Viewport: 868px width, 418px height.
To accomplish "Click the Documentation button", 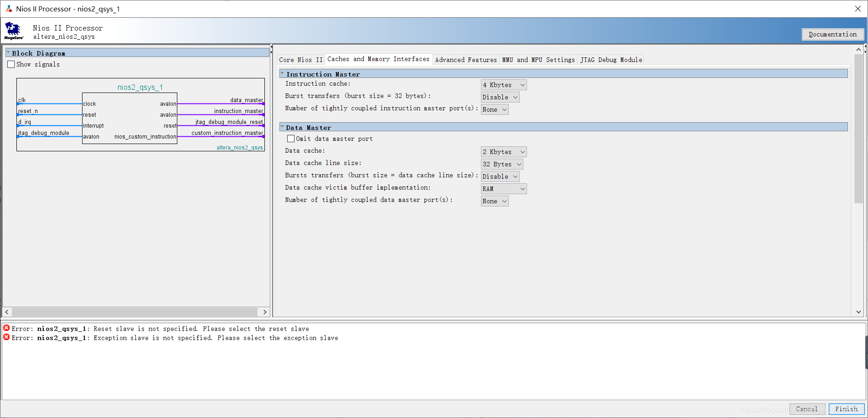I will (x=833, y=34).
